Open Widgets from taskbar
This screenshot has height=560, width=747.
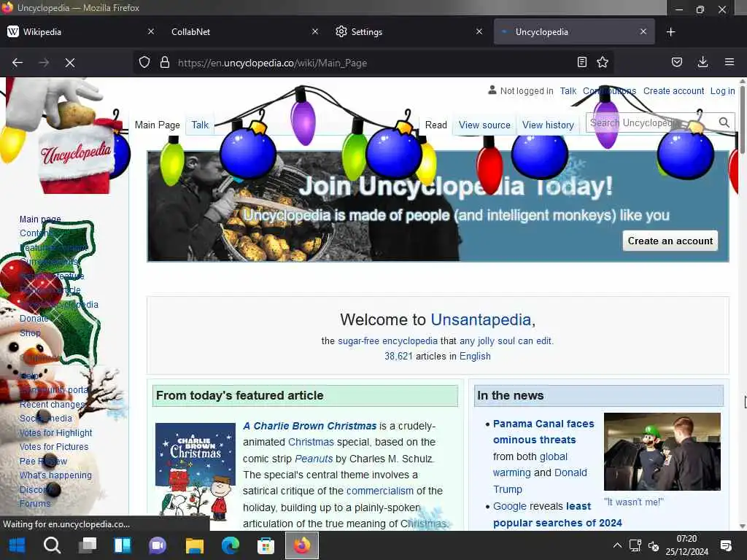coord(123,545)
